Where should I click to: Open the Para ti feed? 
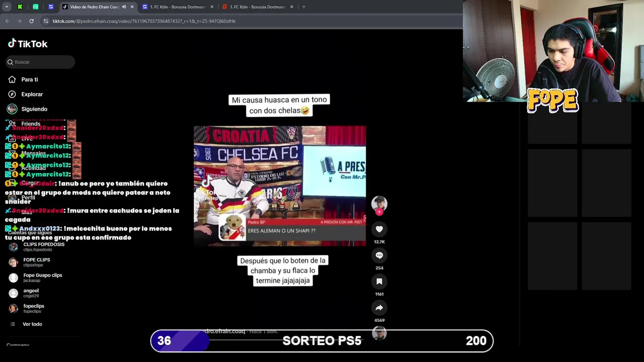[x=30, y=79]
